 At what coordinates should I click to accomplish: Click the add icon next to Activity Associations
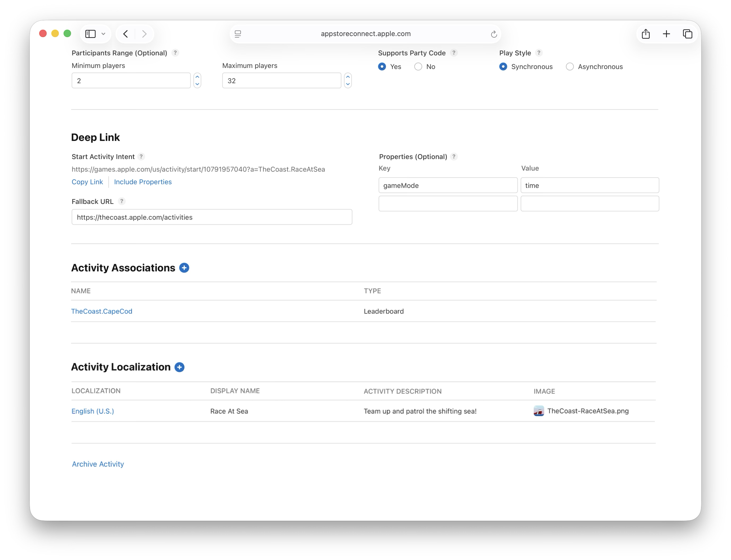tap(184, 268)
